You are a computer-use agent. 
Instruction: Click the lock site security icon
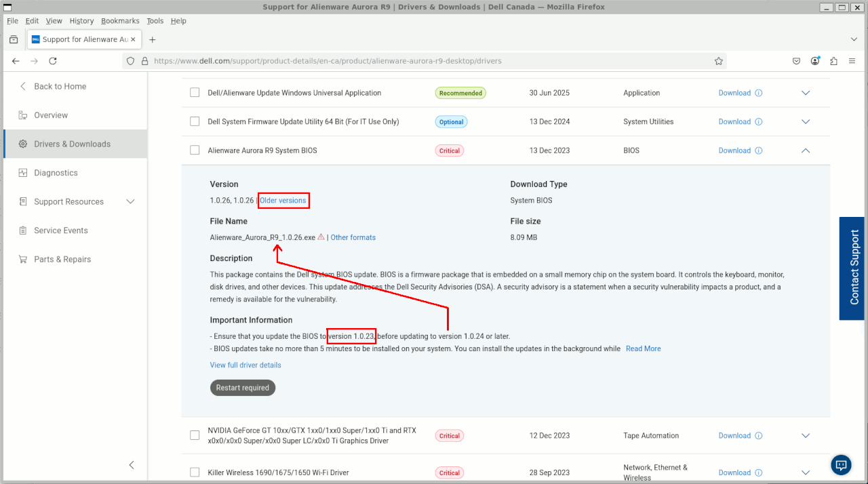tap(144, 61)
